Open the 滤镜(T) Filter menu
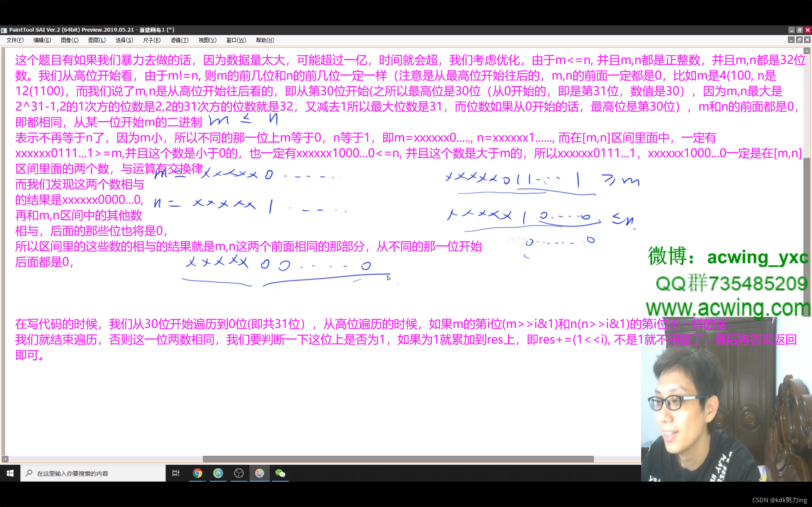This screenshot has width=812, height=507. [x=180, y=40]
